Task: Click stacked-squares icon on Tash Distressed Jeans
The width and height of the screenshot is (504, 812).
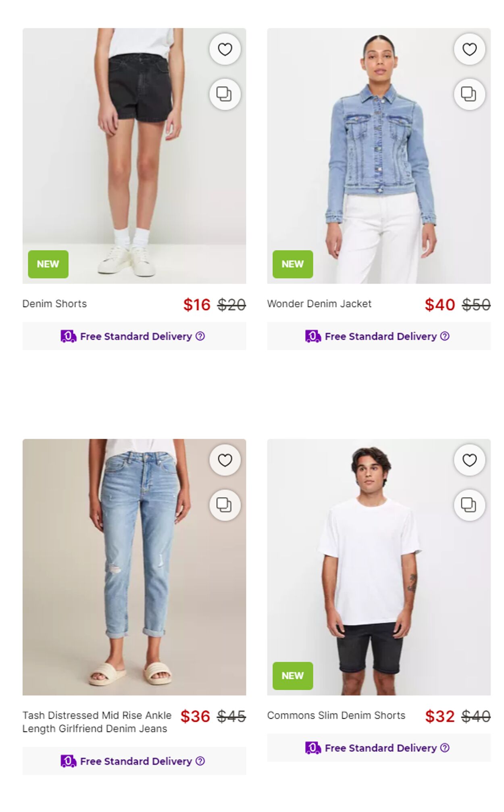Action: [x=225, y=505]
